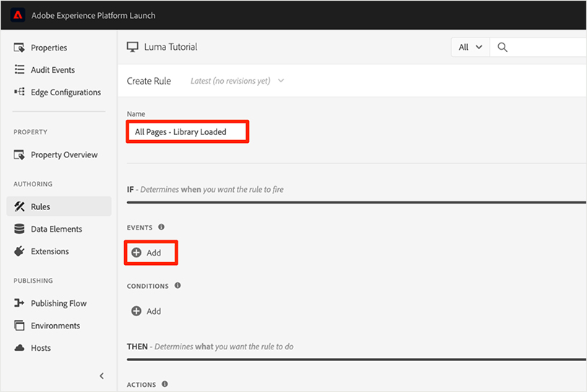
Task: Open Extensions in the sidebar
Action: coord(50,251)
